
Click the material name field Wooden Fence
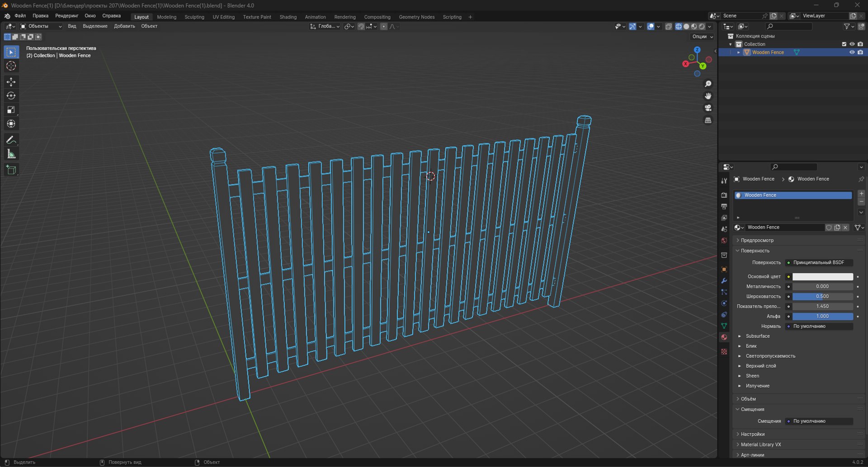pos(784,227)
